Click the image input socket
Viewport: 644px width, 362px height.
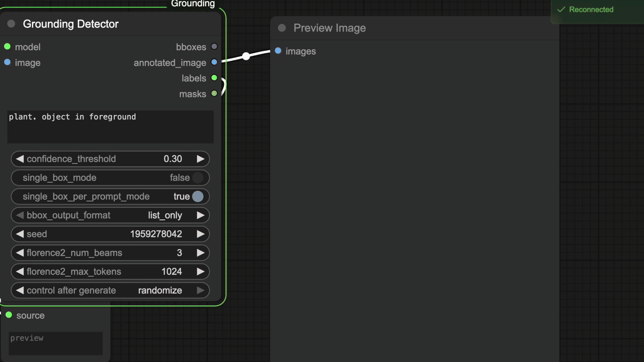point(7,62)
